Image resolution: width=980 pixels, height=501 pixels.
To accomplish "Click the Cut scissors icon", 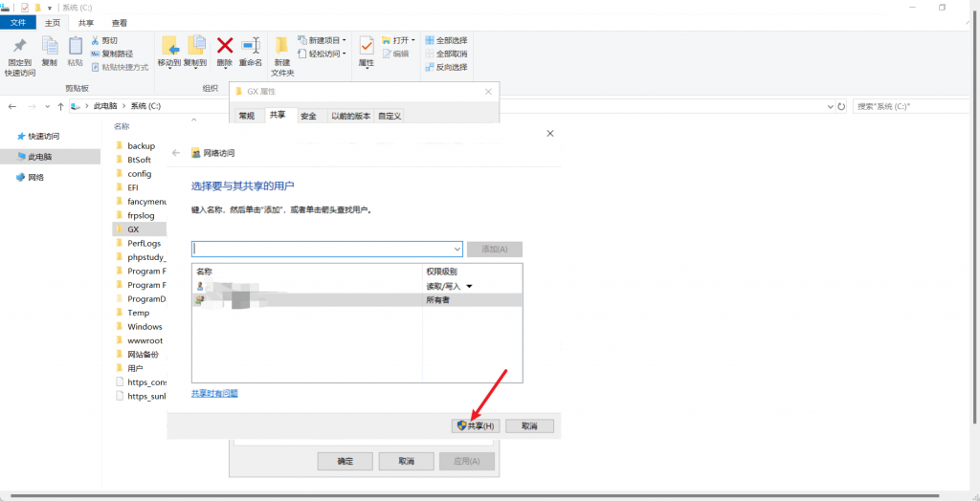I will tap(96, 41).
